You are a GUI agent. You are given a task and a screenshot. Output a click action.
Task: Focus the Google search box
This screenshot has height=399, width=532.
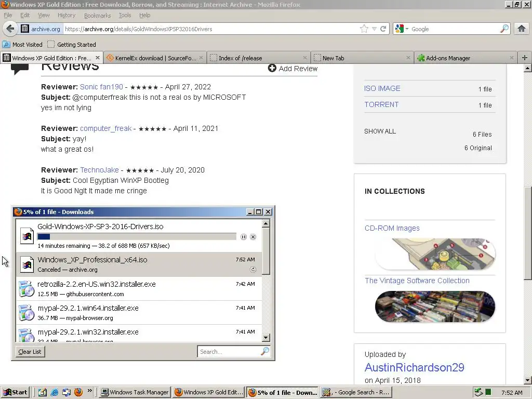click(454, 29)
